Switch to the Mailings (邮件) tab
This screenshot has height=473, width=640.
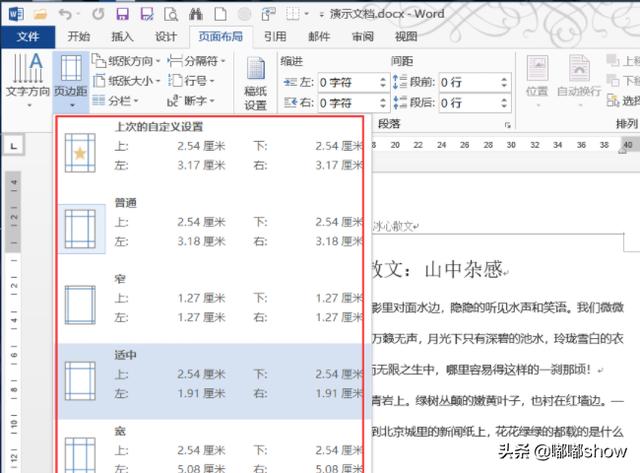pos(319,37)
